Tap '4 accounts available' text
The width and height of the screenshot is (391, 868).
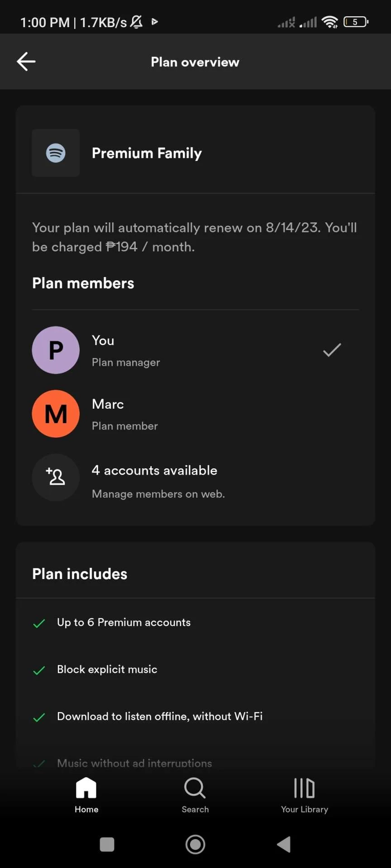(154, 470)
